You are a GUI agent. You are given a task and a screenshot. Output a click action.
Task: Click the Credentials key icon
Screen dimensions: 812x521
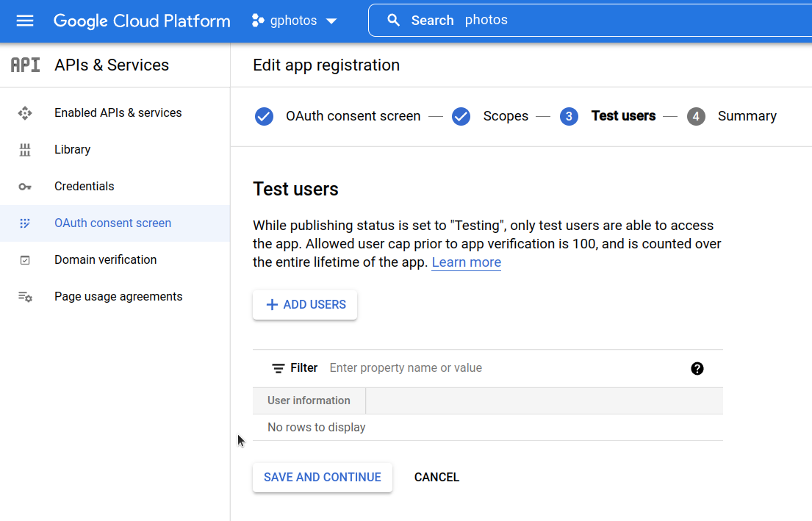click(25, 187)
